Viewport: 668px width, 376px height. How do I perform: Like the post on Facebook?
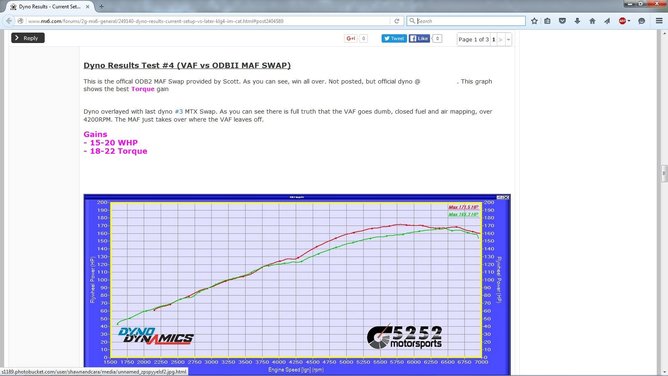pyautogui.click(x=419, y=38)
